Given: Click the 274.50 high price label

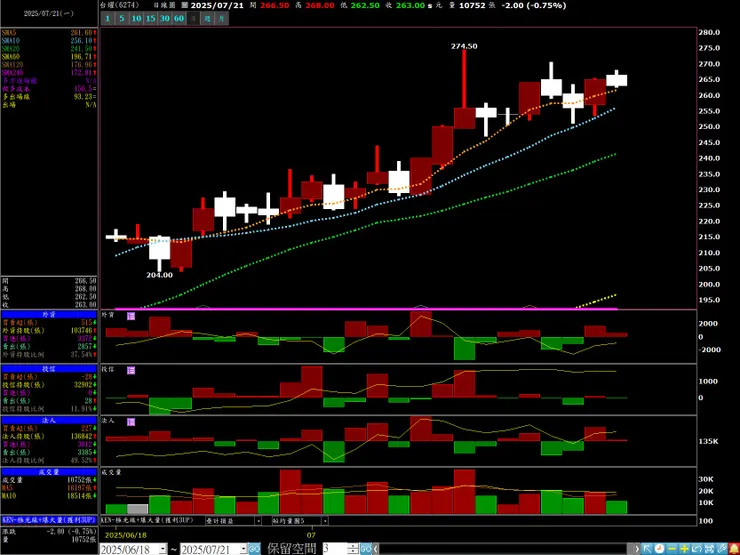Looking at the screenshot, I should (x=464, y=46).
